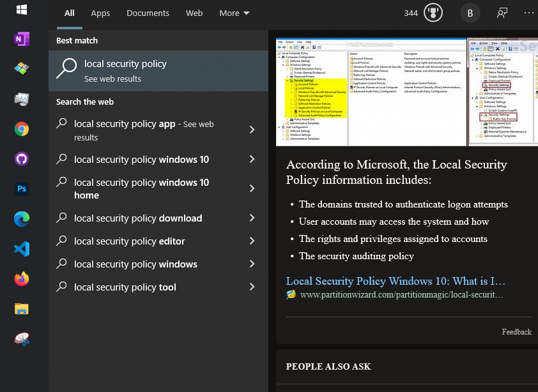This screenshot has height=392, width=538.
Task: Expand arrow for 'local security policy app'
Action: coord(252,130)
